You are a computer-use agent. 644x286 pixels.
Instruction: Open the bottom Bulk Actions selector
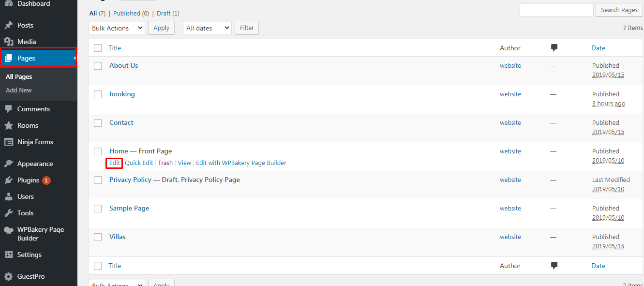click(116, 283)
